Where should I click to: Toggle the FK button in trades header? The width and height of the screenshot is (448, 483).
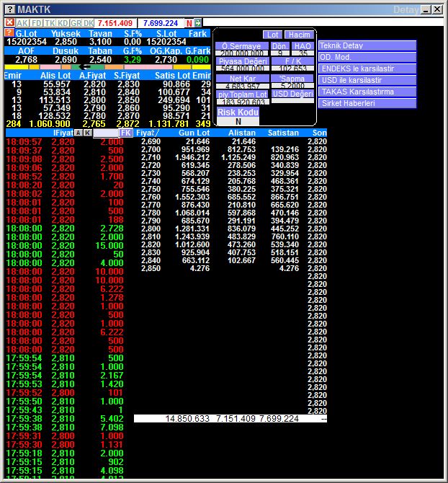point(126,133)
